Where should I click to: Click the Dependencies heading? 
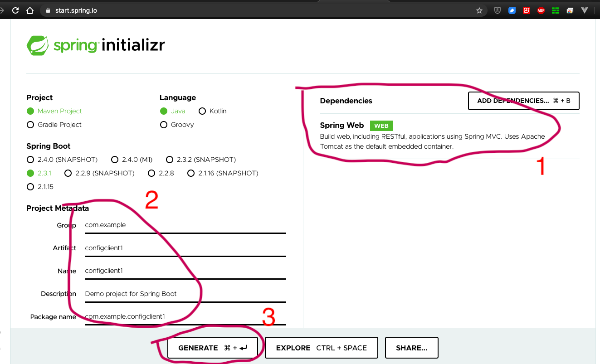pyautogui.click(x=346, y=101)
